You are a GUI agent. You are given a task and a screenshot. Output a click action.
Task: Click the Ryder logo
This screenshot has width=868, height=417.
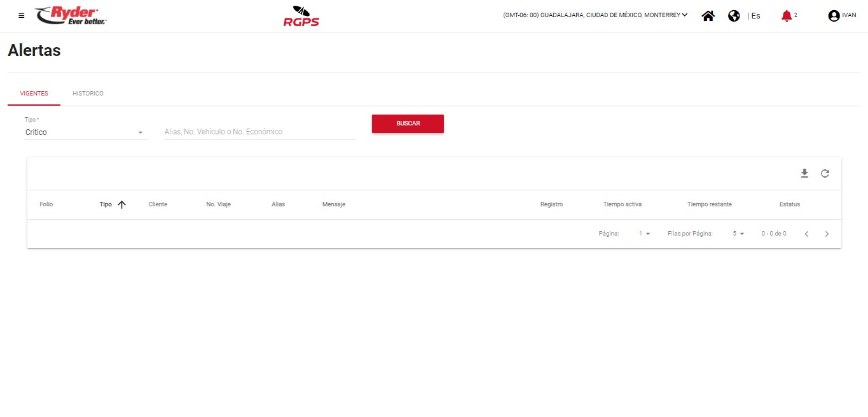click(71, 16)
